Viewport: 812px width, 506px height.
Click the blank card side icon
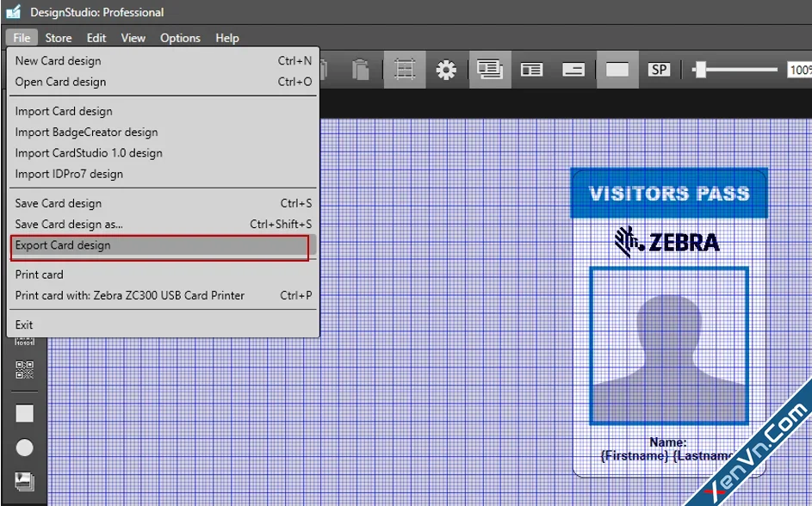coord(617,70)
